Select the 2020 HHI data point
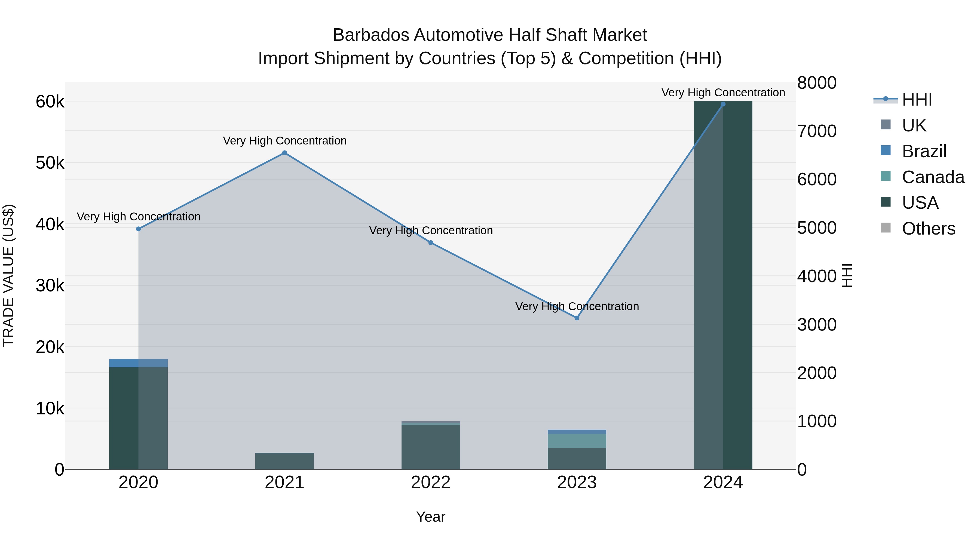Screen dimensions: 980x551 [x=139, y=229]
